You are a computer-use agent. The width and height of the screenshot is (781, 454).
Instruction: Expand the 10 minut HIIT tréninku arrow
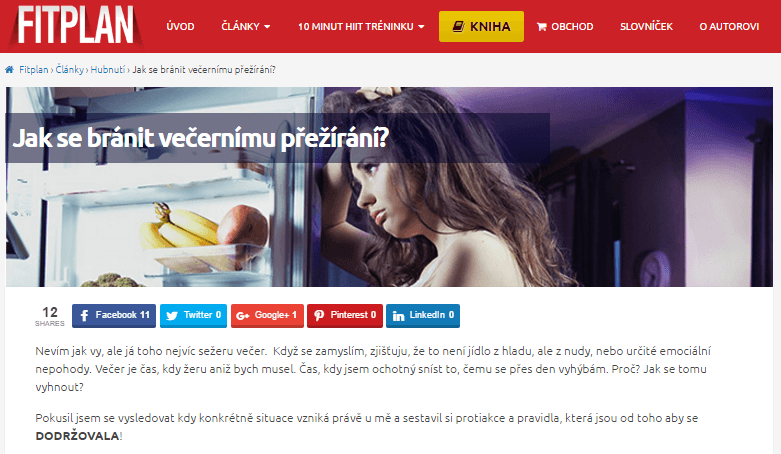[x=421, y=26]
